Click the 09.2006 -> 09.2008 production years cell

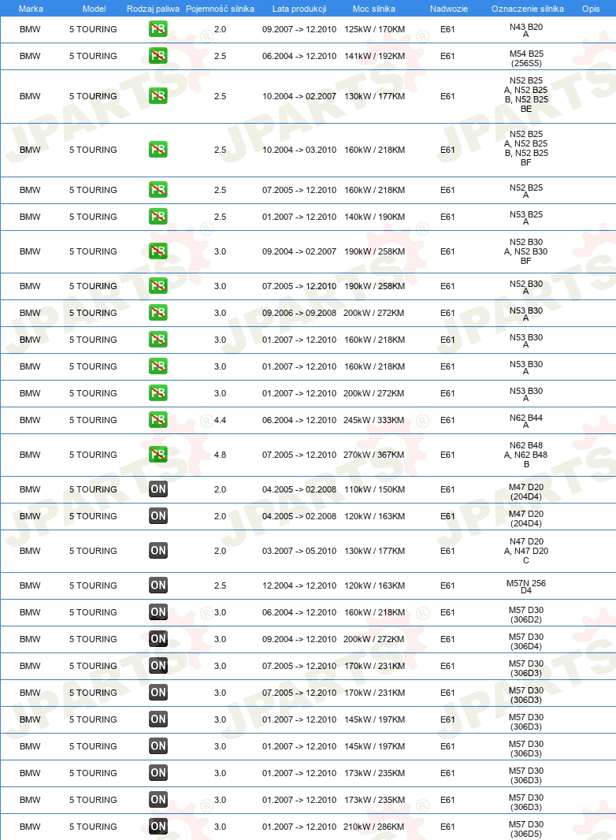(299, 313)
